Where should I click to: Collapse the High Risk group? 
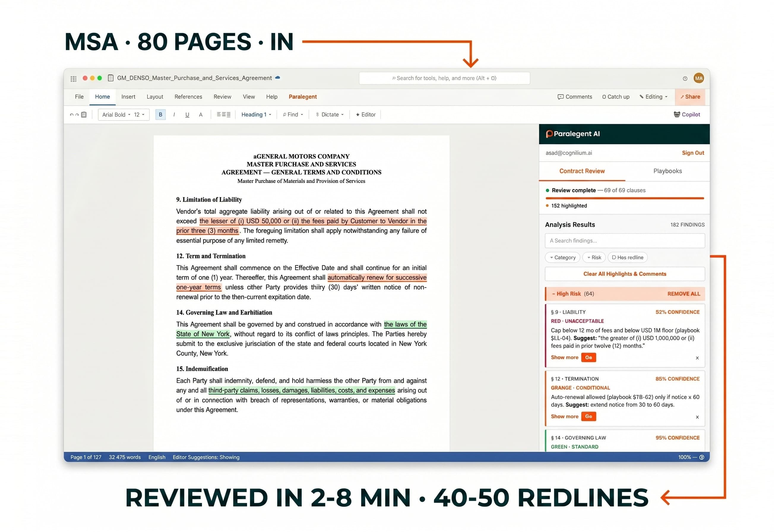click(573, 294)
